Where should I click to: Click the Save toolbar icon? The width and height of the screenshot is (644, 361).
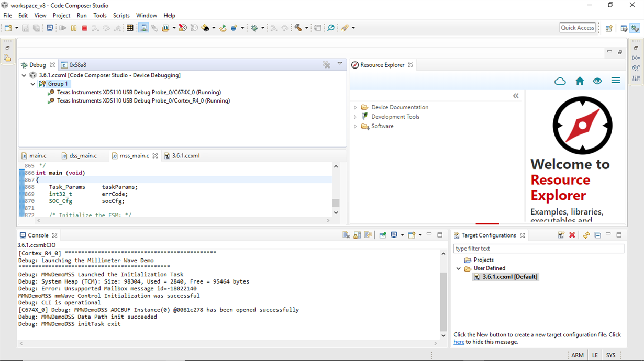(x=25, y=28)
